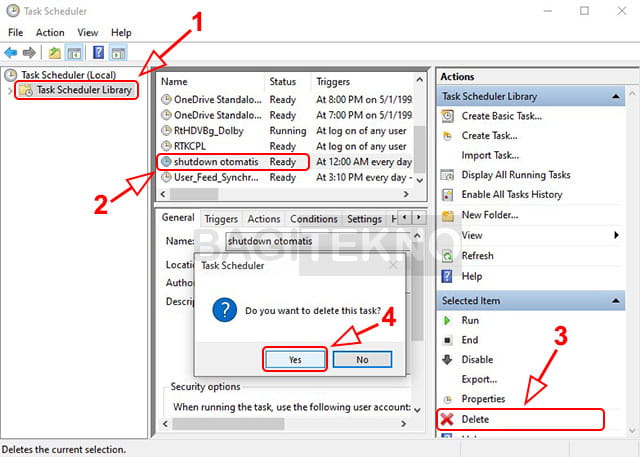Screen dimensions: 640x457
Task: Click Display All Running Tasks
Action: (x=522, y=175)
